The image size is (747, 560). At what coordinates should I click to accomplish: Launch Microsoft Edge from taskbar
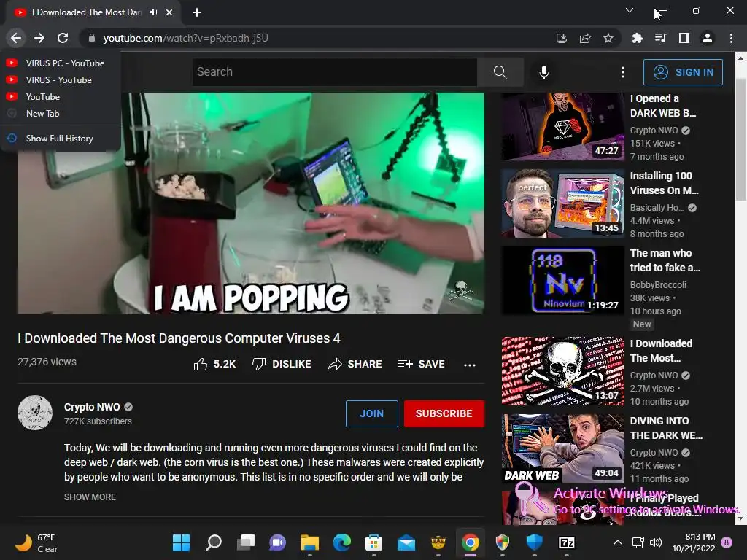[342, 542]
